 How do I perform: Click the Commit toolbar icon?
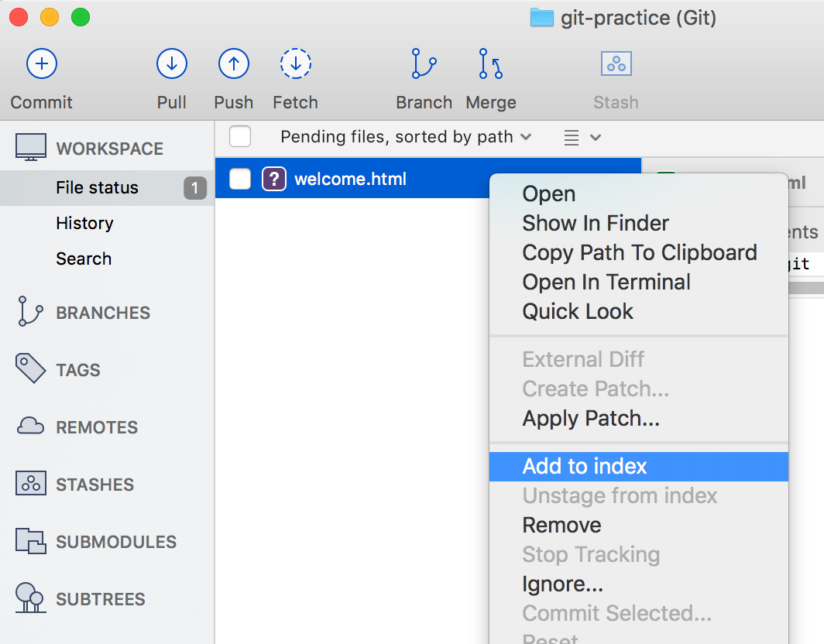tap(42, 64)
